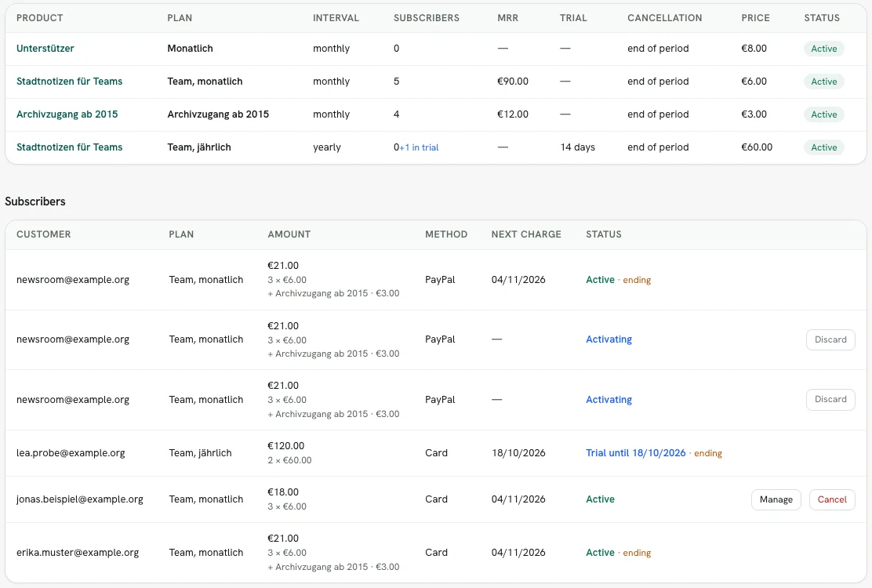Viewport: 872px width, 588px height.
Task: Click erika.muster@example.org customer email
Action: coord(78,553)
